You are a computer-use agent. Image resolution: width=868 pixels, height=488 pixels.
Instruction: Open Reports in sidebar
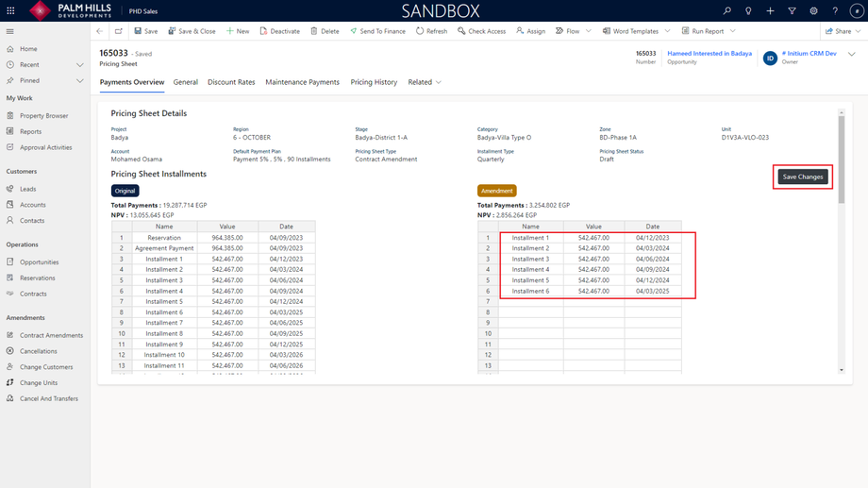(x=30, y=132)
